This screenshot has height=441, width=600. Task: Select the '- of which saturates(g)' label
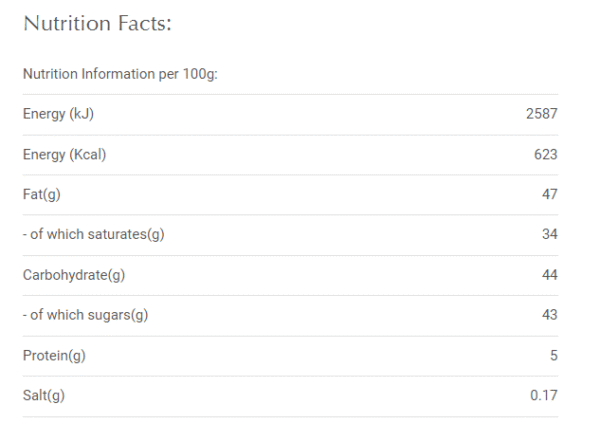point(94,235)
